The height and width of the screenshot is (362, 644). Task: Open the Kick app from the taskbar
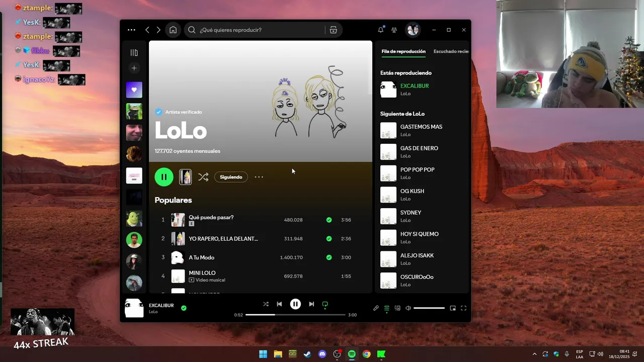381,354
